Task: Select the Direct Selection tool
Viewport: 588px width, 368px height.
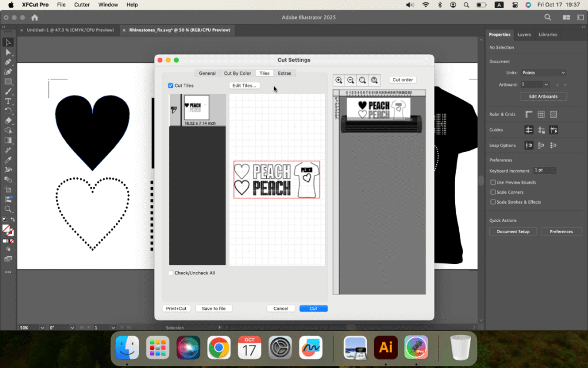Action: (x=8, y=52)
